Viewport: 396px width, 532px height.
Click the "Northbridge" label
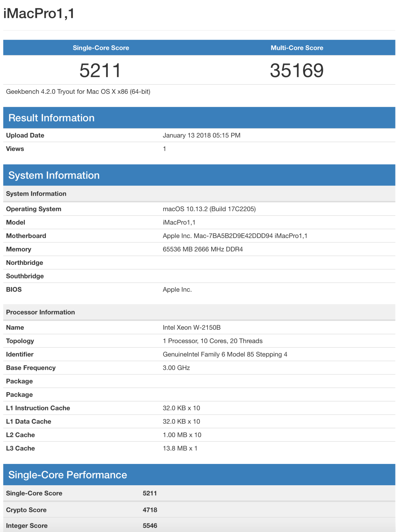[x=25, y=263]
